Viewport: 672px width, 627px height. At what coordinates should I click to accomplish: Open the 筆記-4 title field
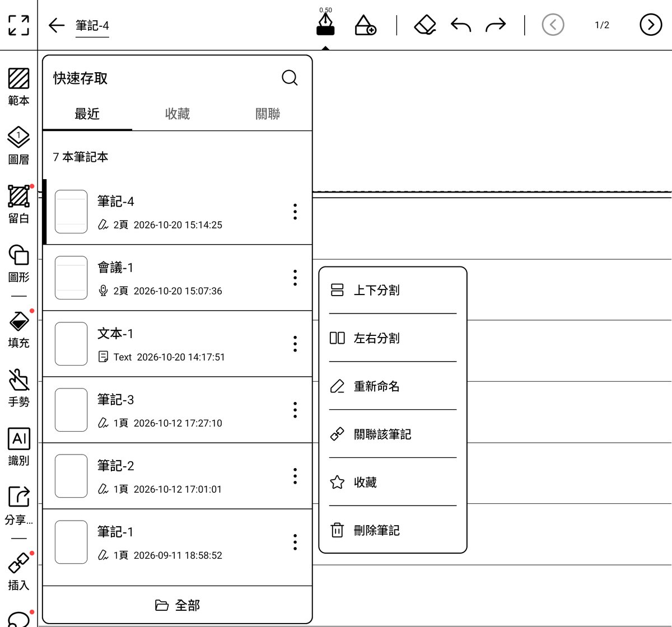click(x=92, y=26)
